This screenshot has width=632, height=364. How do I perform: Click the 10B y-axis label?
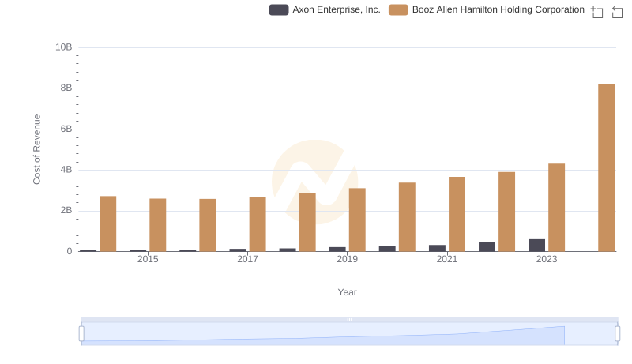click(x=64, y=47)
